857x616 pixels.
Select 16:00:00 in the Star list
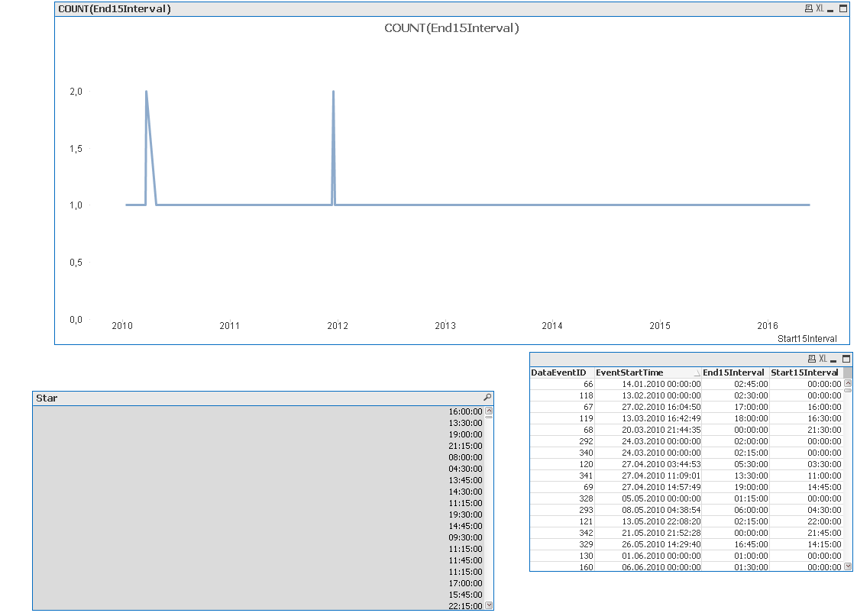pos(258,411)
